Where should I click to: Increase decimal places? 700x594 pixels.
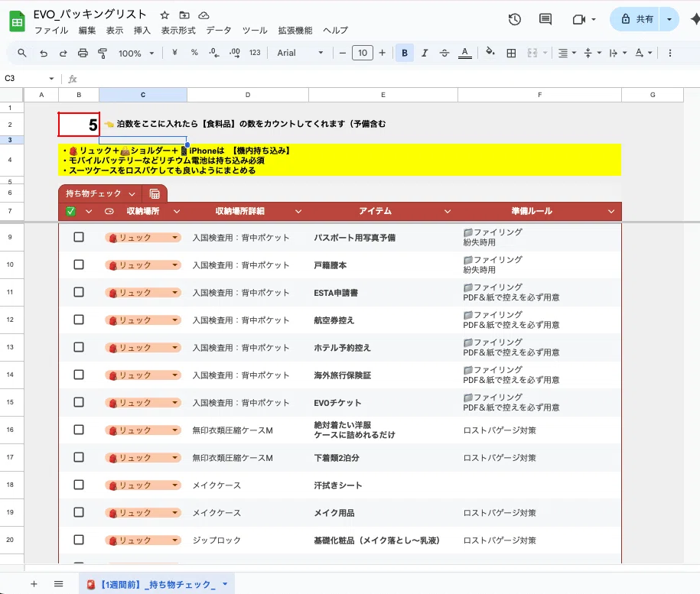(x=234, y=53)
